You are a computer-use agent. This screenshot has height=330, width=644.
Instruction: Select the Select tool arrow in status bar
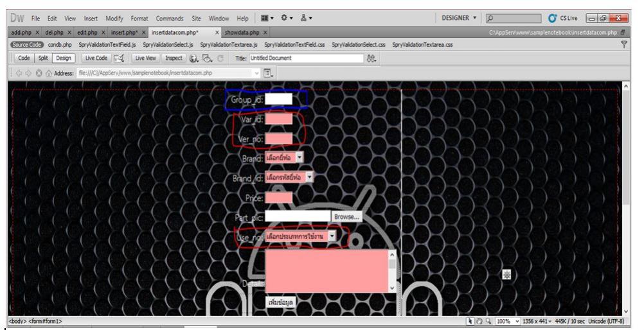coord(470,321)
